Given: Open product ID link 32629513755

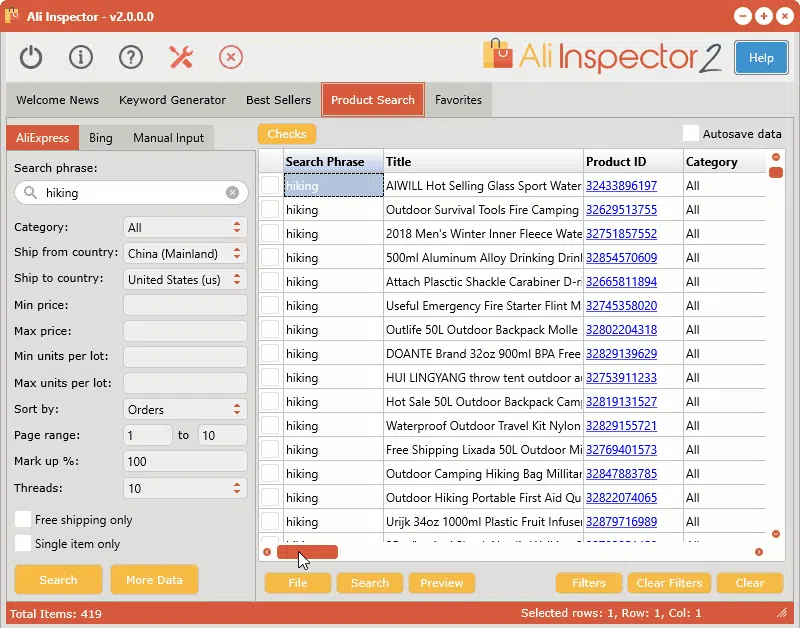Looking at the screenshot, I should point(621,210).
